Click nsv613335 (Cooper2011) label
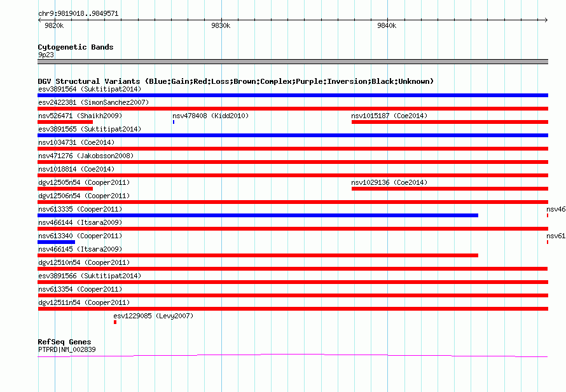 [x=80, y=209]
